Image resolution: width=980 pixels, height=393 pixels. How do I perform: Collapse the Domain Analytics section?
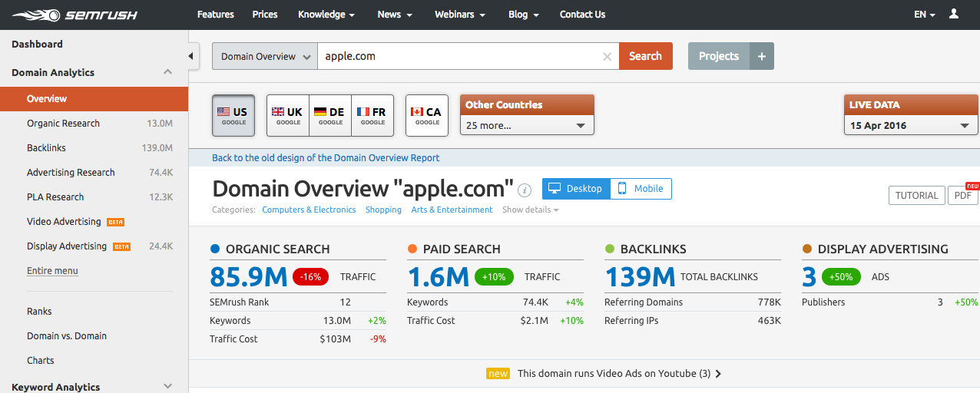coord(167,72)
